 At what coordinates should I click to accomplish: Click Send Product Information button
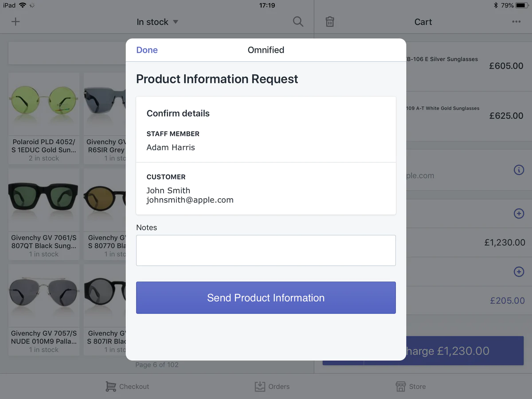[266, 298]
